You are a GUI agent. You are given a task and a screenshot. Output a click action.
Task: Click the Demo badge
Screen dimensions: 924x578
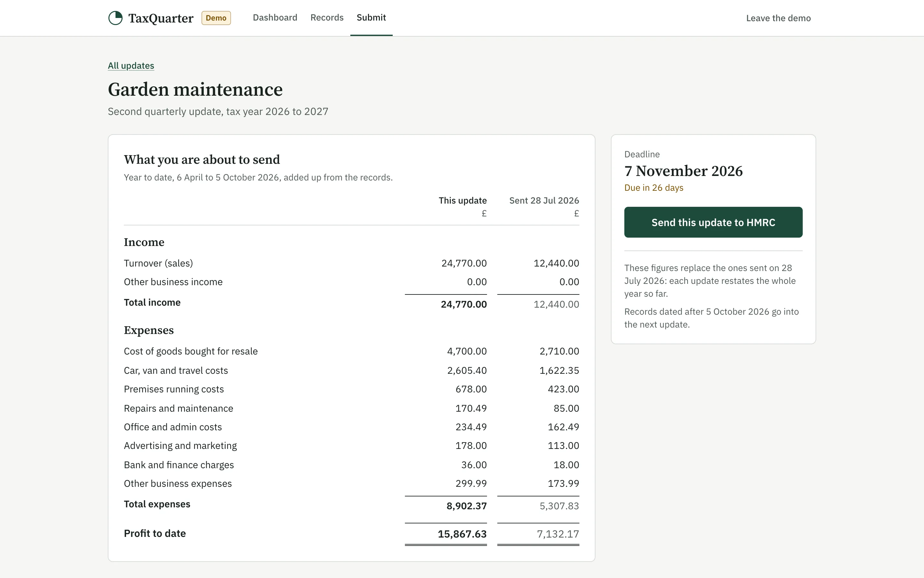(x=216, y=18)
